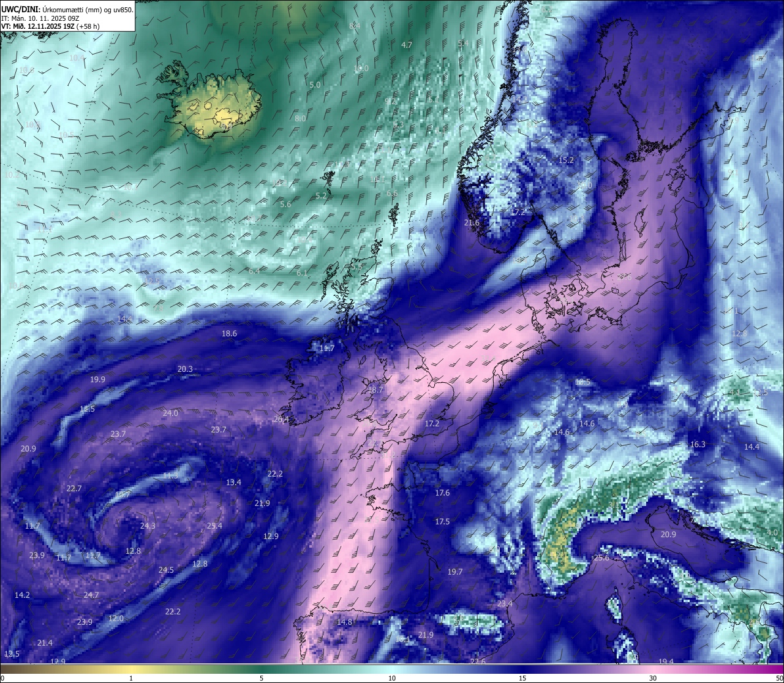Click the color scale tick labelled 0
Image resolution: width=784 pixels, height=683 pixels.
click(2, 678)
